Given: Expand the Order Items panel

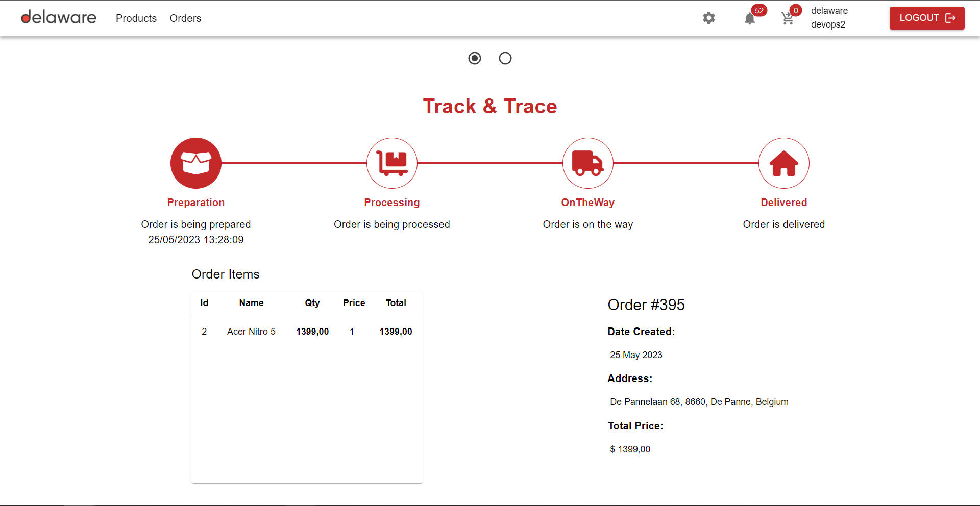Looking at the screenshot, I should tap(225, 274).
